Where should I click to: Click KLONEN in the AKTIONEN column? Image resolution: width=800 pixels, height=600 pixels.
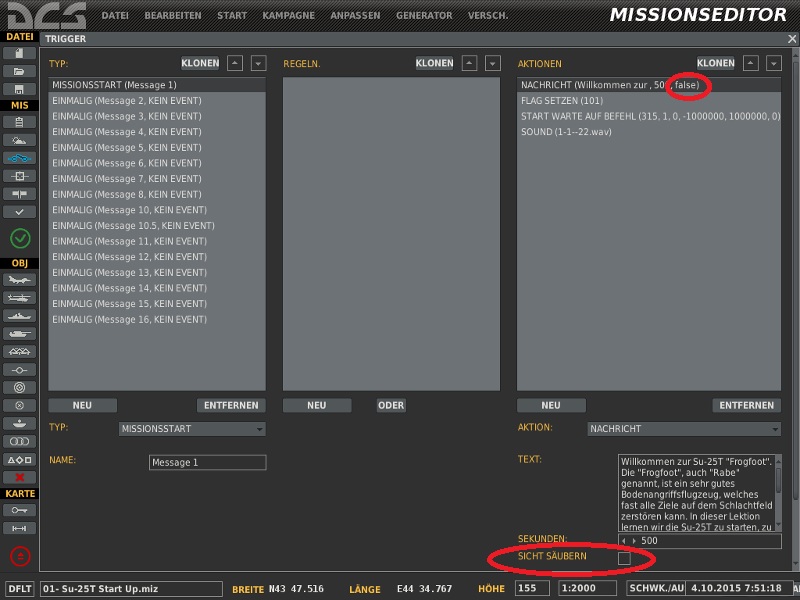[x=716, y=63]
